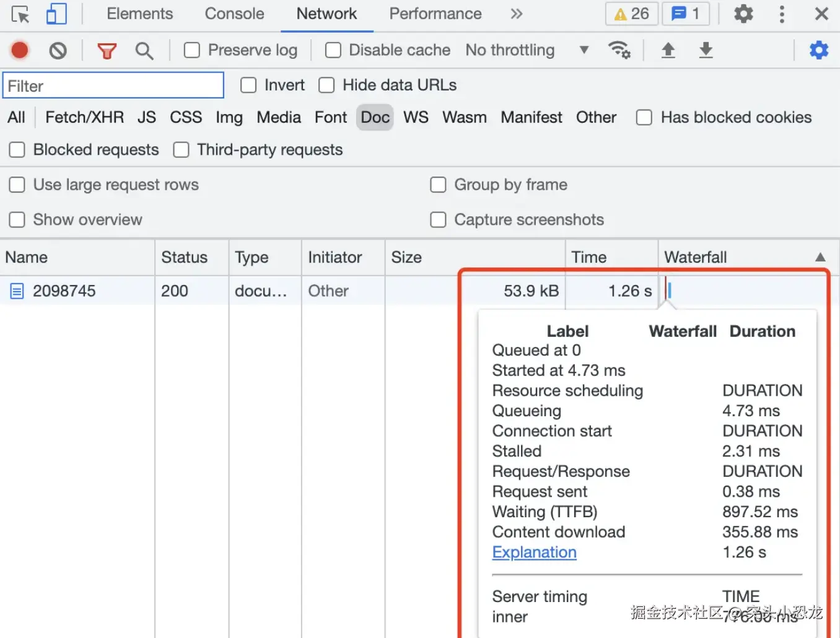Toggle the red filter funnel icon

107,51
